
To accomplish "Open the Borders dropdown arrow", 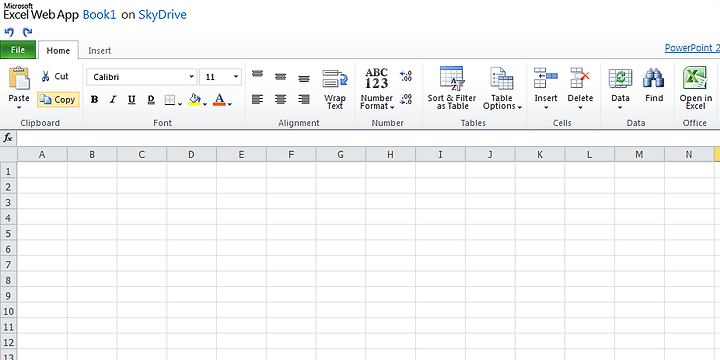I will (180, 104).
